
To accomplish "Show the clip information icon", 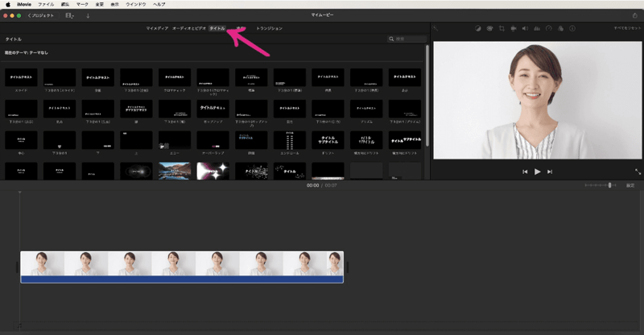I will coord(572,28).
